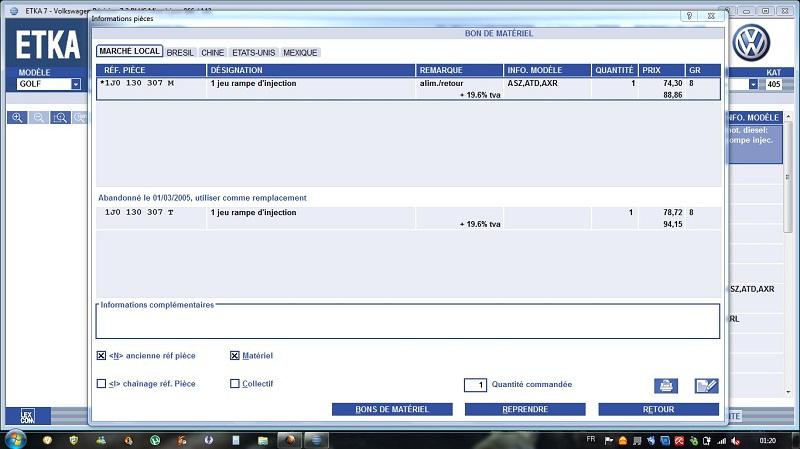The width and height of the screenshot is (800, 449).
Task: Click the FR language indicator
Action: [591, 439]
